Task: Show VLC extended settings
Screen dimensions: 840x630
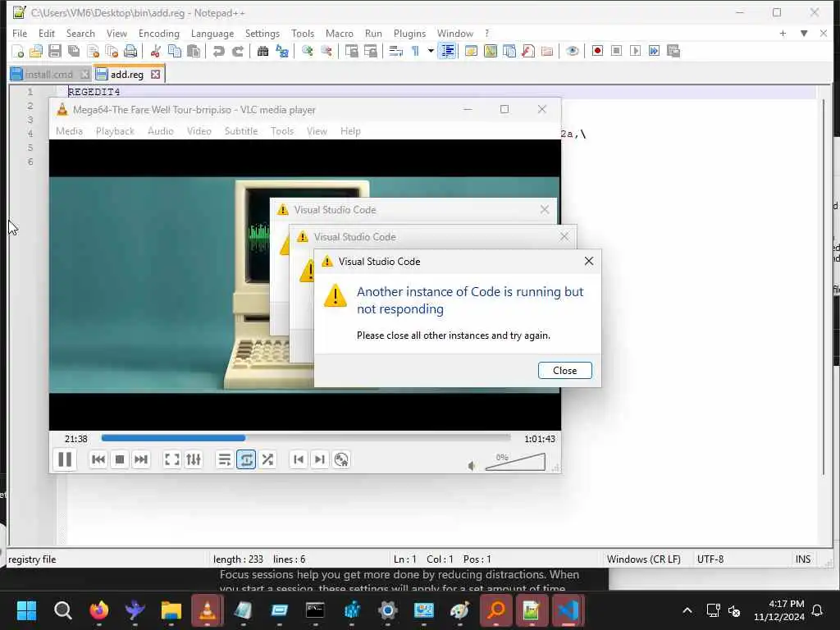Action: (194, 459)
